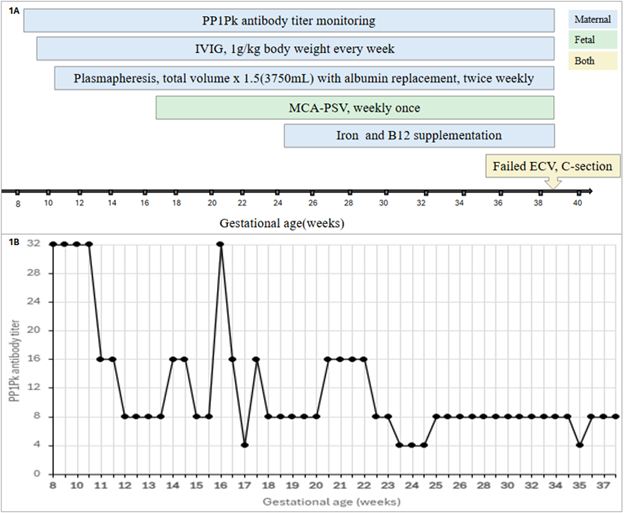
Task: Select week 20 label on the 1A timeline
Action: pyautogui.click(x=212, y=203)
